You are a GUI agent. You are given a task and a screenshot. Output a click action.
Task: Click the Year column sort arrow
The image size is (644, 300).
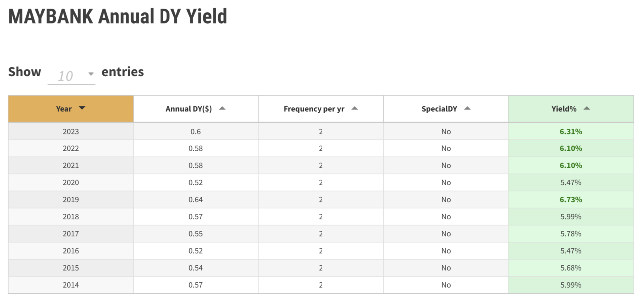[82, 108]
